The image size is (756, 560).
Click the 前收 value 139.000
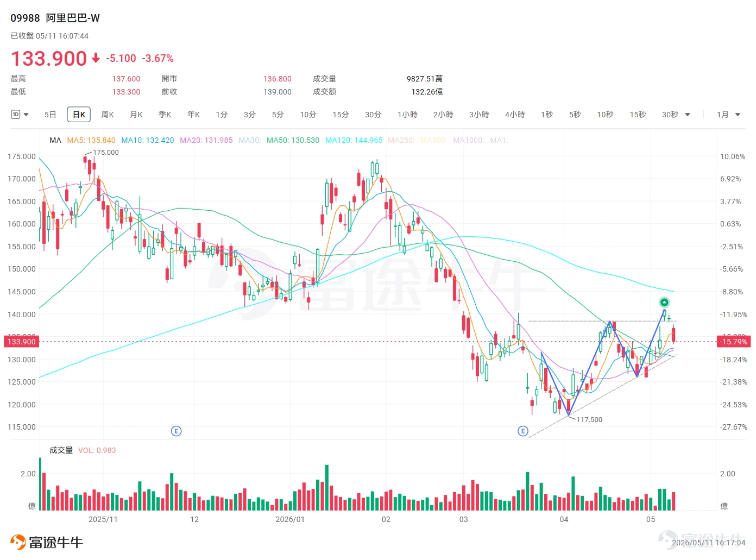tap(278, 92)
